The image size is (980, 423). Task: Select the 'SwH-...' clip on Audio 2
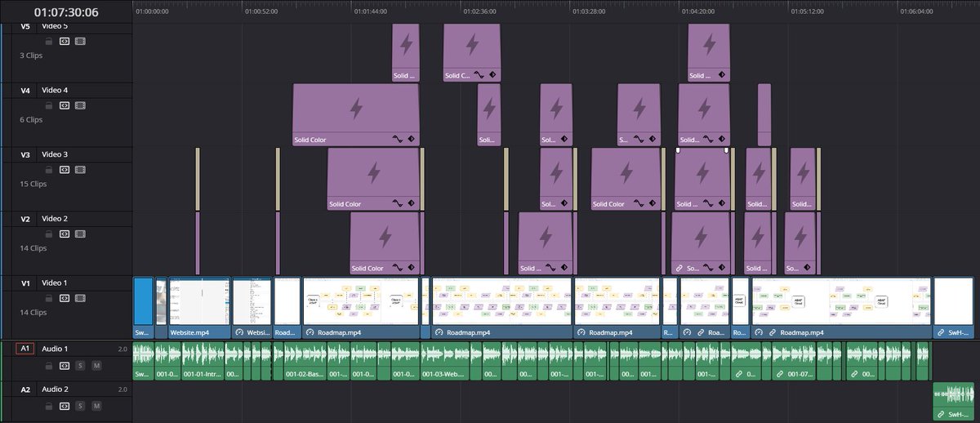click(953, 401)
